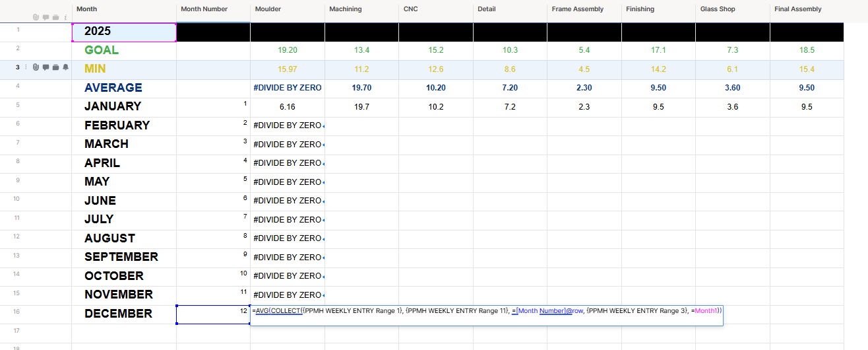The image size is (868, 350).
Task: Click the row info icon in the column header
Action: (x=65, y=17)
